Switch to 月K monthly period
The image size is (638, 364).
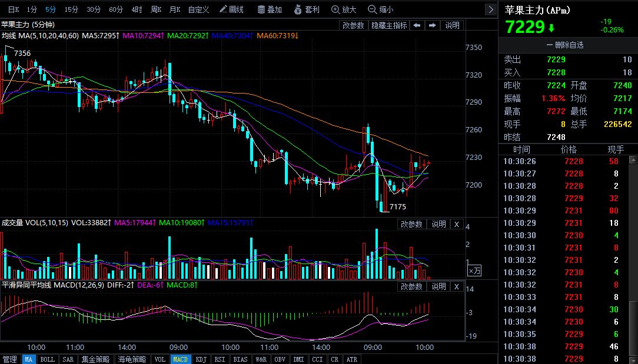point(175,9)
